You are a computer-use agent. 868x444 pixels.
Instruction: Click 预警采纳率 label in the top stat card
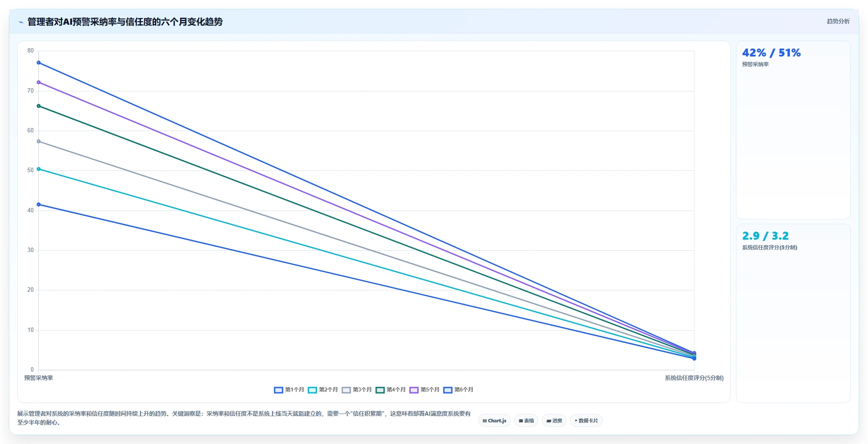(755, 64)
